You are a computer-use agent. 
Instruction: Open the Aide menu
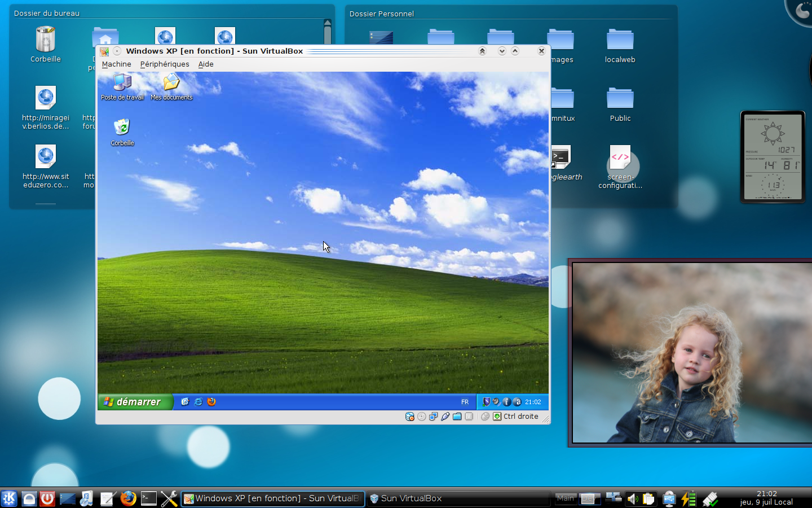(x=206, y=64)
